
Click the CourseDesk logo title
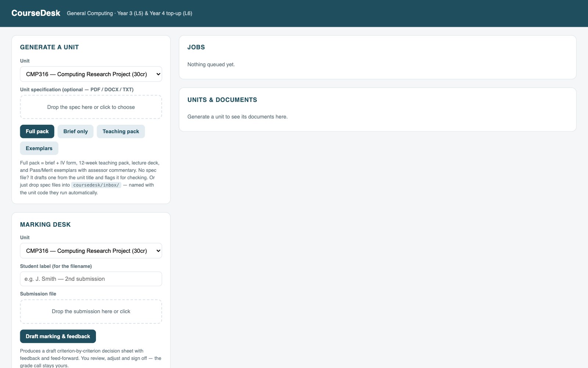click(x=36, y=13)
